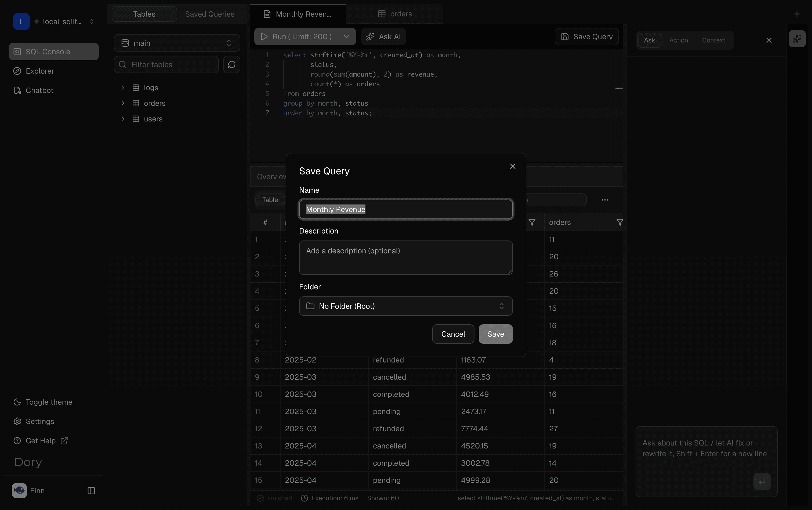Switch to Tables tab
Screen dimensions: 812x510
click(144, 14)
